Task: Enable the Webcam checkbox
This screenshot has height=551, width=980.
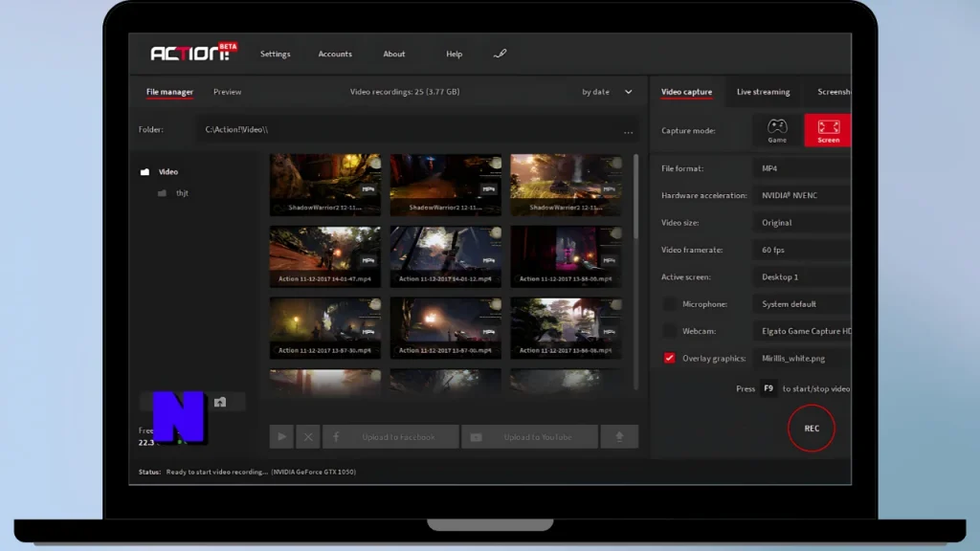Action: click(x=669, y=331)
